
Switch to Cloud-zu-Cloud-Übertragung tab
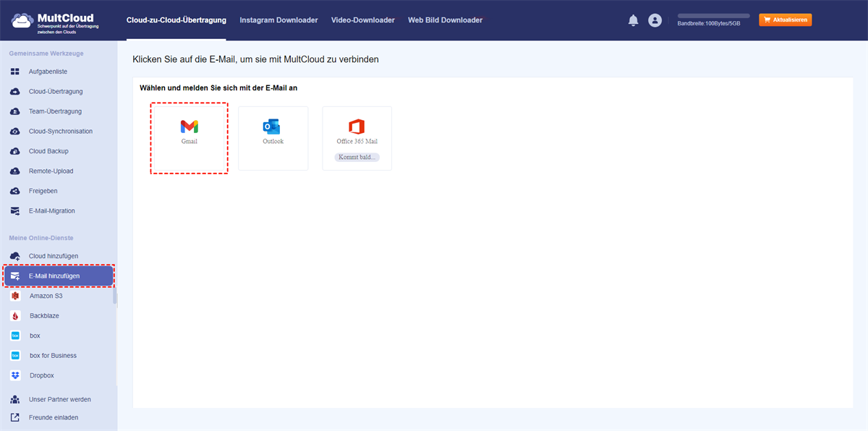coord(176,20)
